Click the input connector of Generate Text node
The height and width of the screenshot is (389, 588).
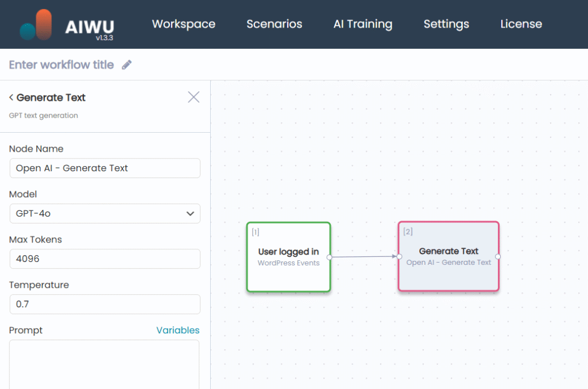(399, 257)
